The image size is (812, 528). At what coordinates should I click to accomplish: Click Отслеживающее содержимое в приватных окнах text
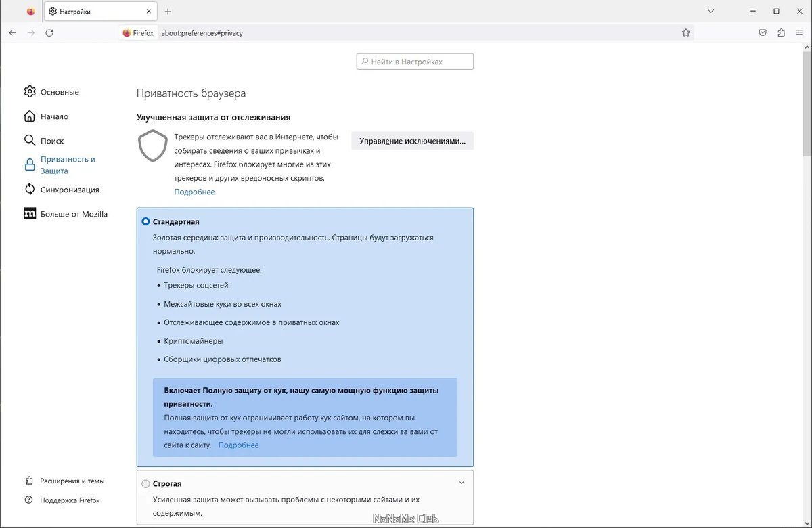tap(252, 322)
